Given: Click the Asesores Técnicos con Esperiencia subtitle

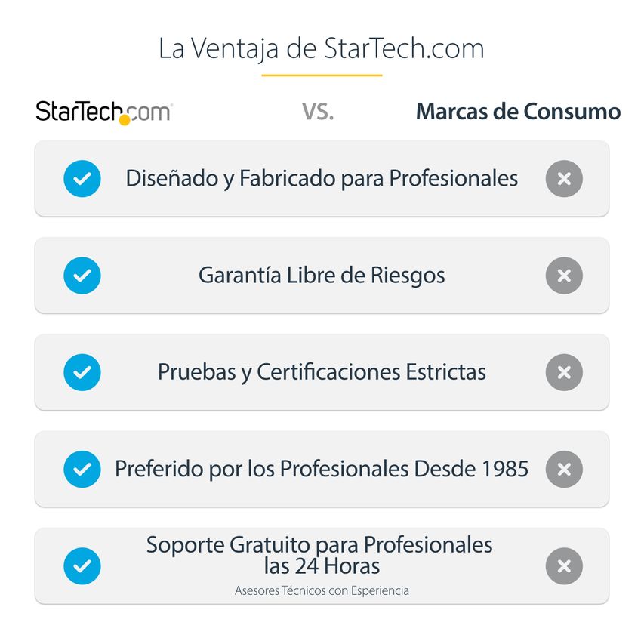Looking at the screenshot, I should (x=322, y=590).
